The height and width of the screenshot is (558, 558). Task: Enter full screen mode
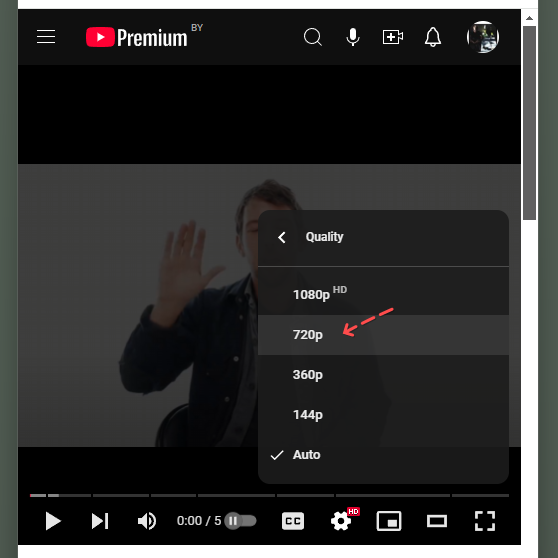(x=485, y=521)
